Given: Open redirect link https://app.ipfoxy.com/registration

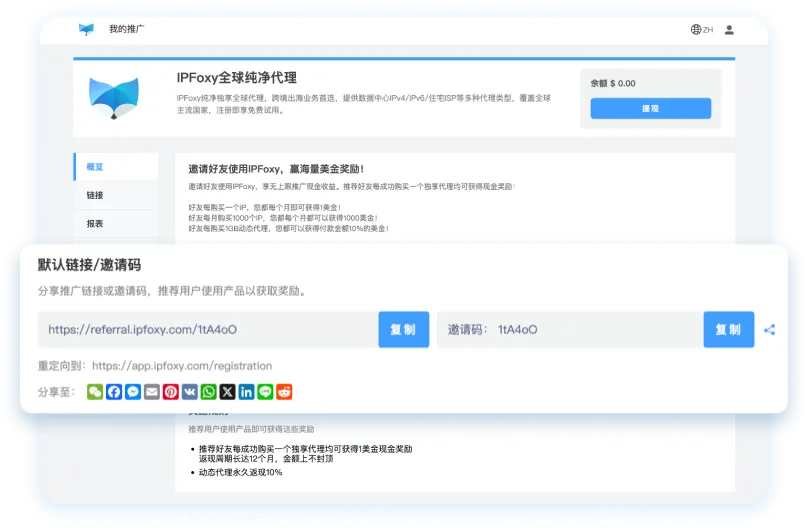Looking at the screenshot, I should [x=182, y=366].
